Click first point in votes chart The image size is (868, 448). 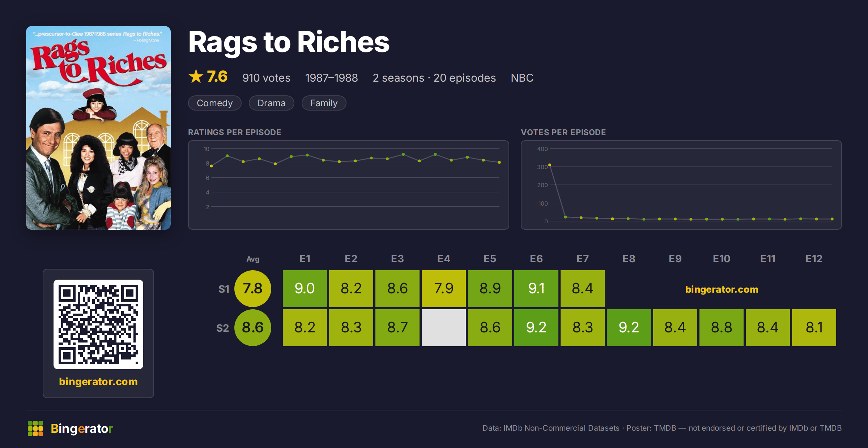550,165
